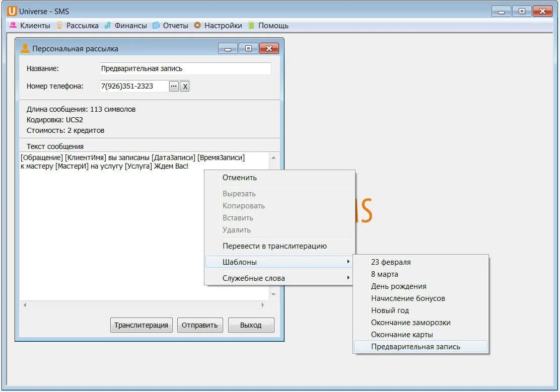Pick the Окончание заморозки template
Screen dimensions: 560x392
[x=421, y=323]
